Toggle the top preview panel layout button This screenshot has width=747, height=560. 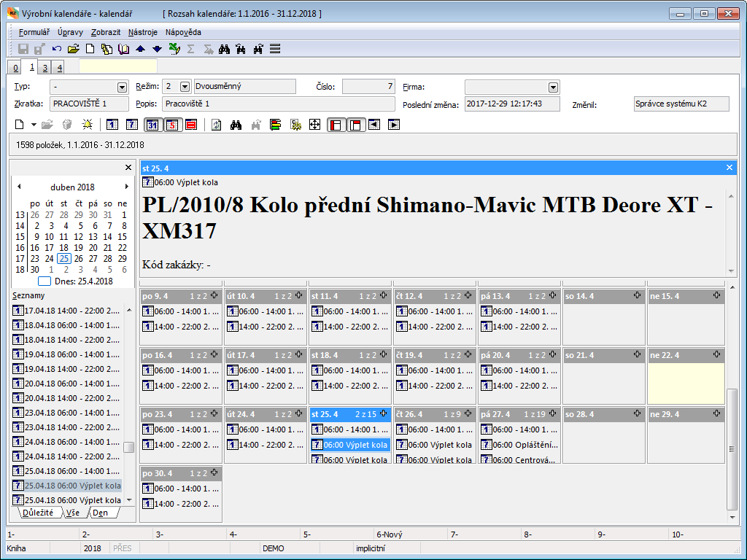[x=355, y=125]
